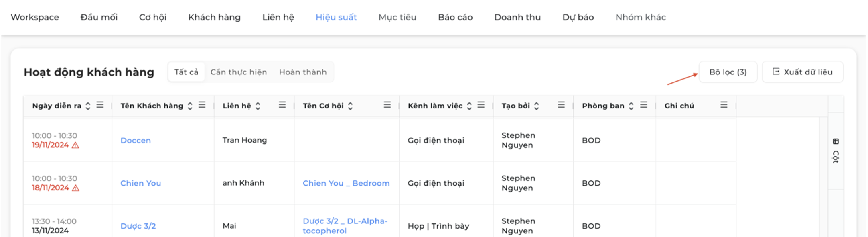
Task: Switch to Cần thực hiện tab
Action: [x=239, y=72]
